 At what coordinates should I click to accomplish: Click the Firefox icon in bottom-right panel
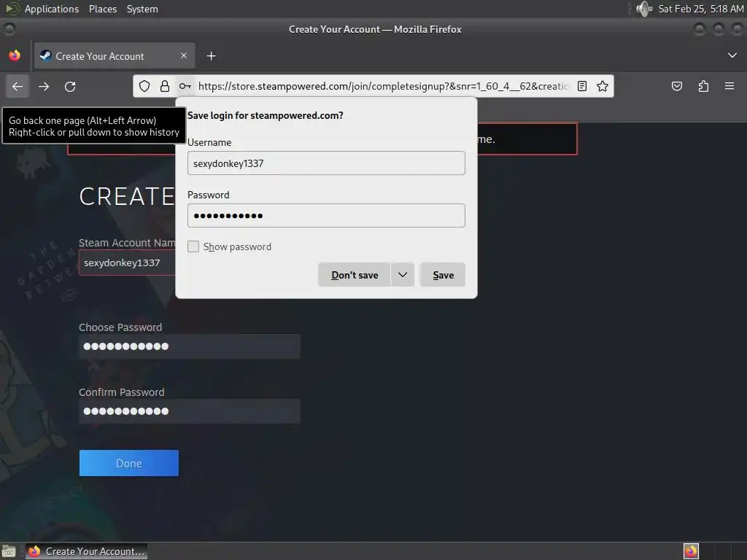(691, 551)
